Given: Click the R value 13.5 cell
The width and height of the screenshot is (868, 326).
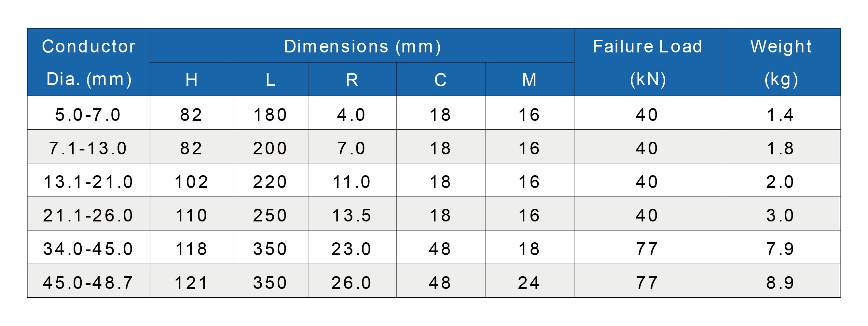Looking at the screenshot, I should click(x=352, y=215).
